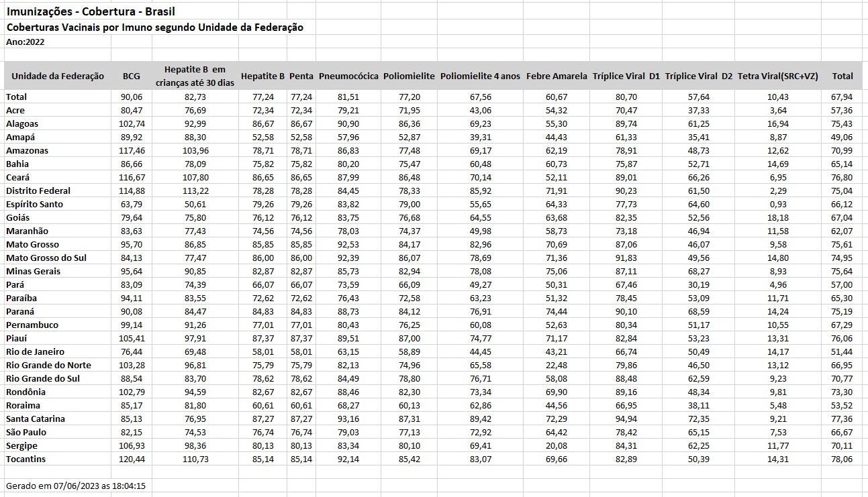The image size is (868, 497).
Task: Click the 'Mato Grosso do Sul' row label
Action: pyautogui.click(x=46, y=258)
